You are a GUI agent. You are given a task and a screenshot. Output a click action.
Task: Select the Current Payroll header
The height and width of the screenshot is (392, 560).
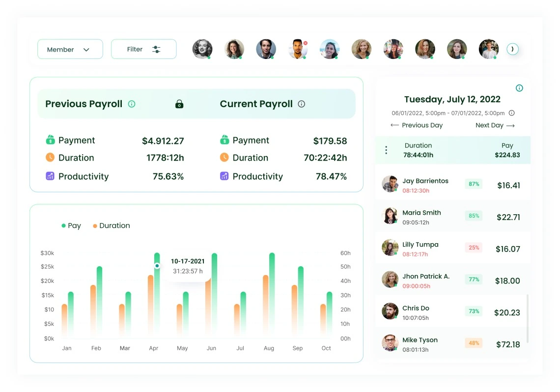click(x=256, y=104)
